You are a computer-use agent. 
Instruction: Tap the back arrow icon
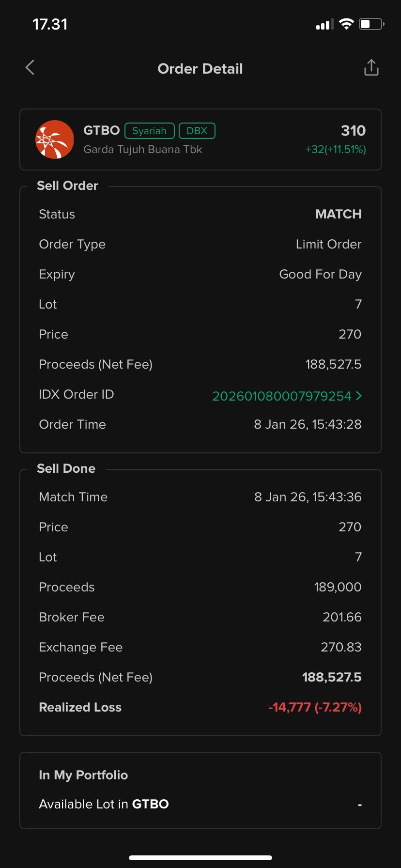pyautogui.click(x=30, y=68)
